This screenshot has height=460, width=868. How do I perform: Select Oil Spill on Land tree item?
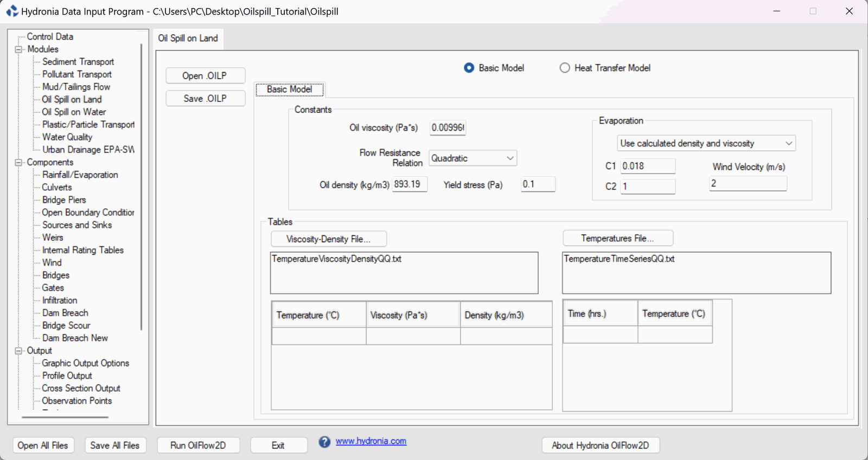(x=72, y=99)
